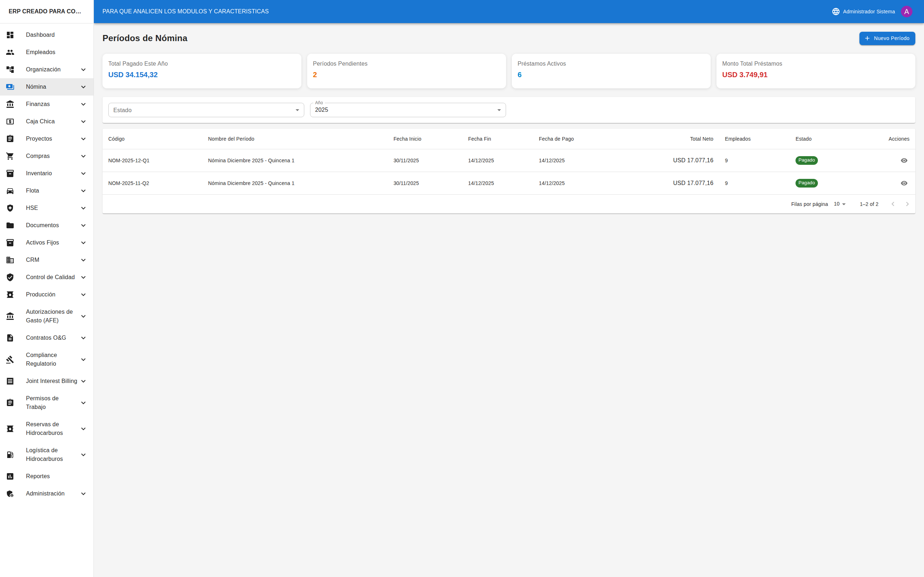Sort by Total Neto column header
924x577 pixels.
click(x=701, y=139)
